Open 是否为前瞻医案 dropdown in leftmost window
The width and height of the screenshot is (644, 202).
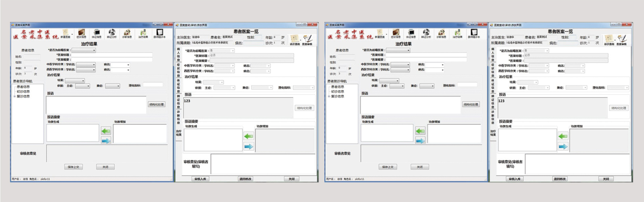coord(83,50)
